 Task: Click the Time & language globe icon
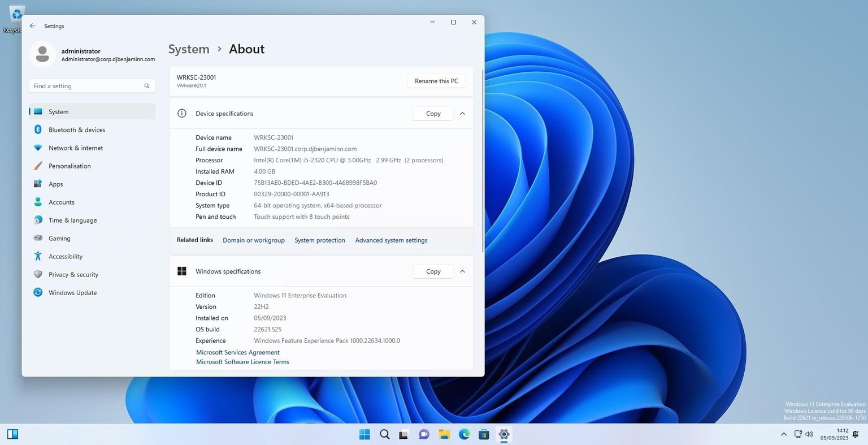(x=38, y=220)
